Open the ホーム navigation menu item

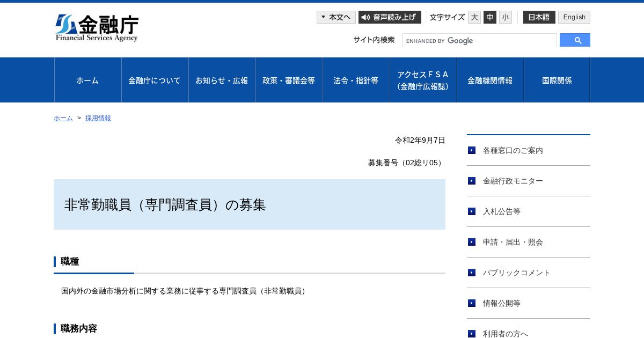coord(88,80)
